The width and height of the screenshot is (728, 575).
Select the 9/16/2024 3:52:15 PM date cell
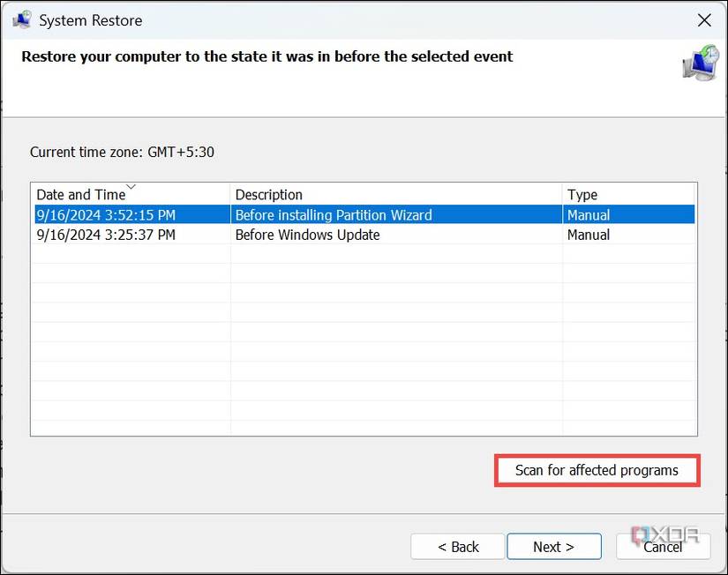[106, 215]
